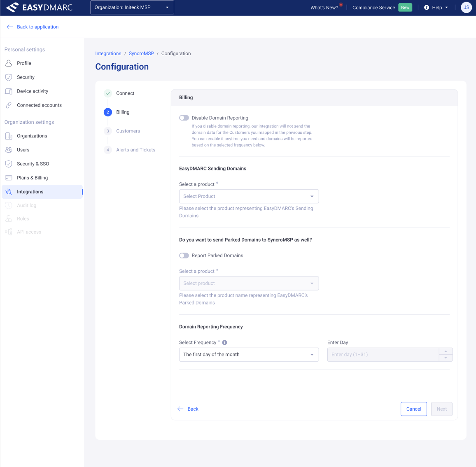
Task: Click the New badge beside Compliance Service
Action: (405, 7)
